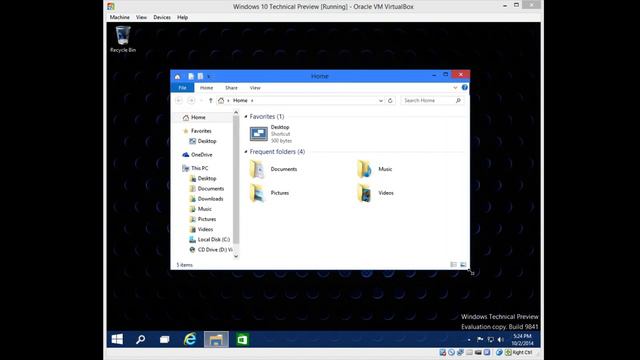Screen dimensions: 640x360
Task: Click the network tray icon
Action: point(491,340)
